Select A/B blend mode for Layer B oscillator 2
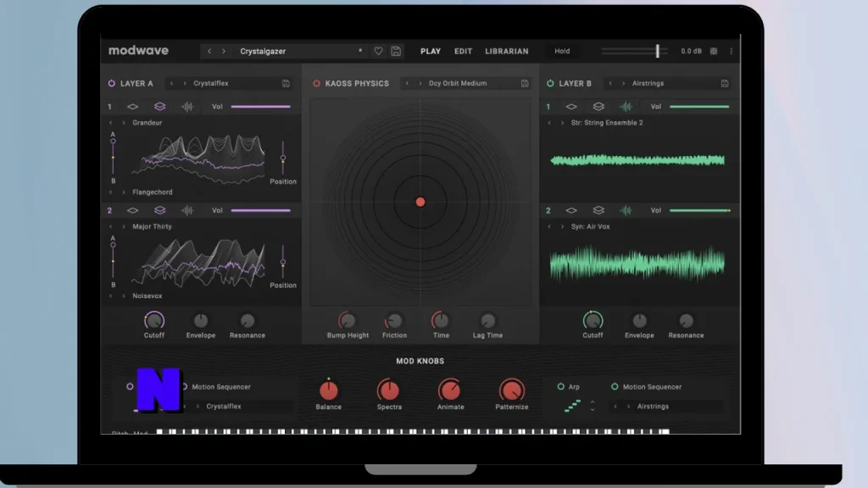Screen dimensions: 868x488 point(598,211)
